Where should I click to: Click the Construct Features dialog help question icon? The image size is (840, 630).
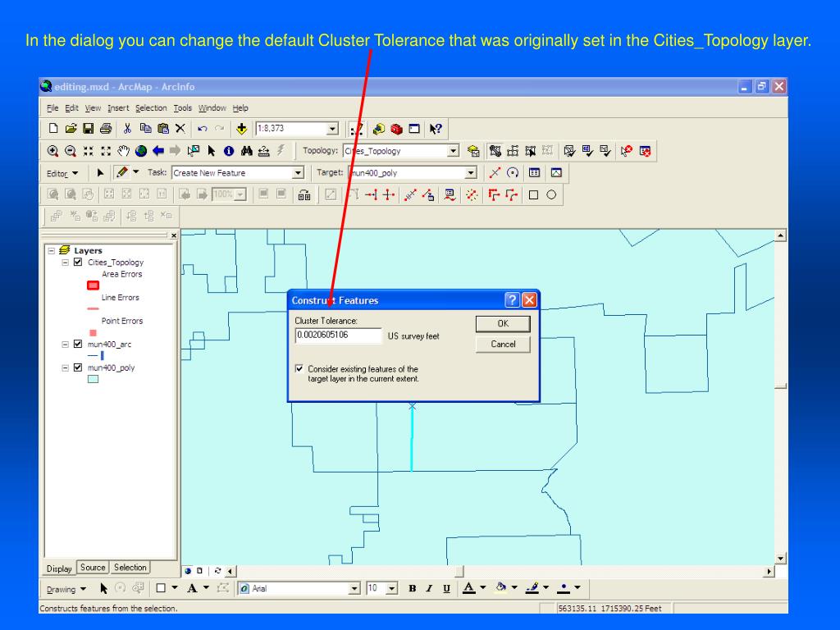pos(512,300)
